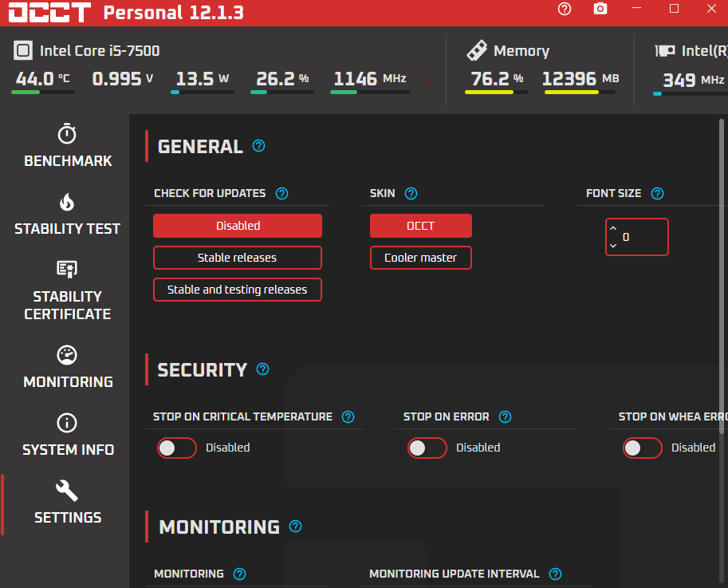Open the help icon in title bar
Screen dimensions: 728x588
pos(565,9)
